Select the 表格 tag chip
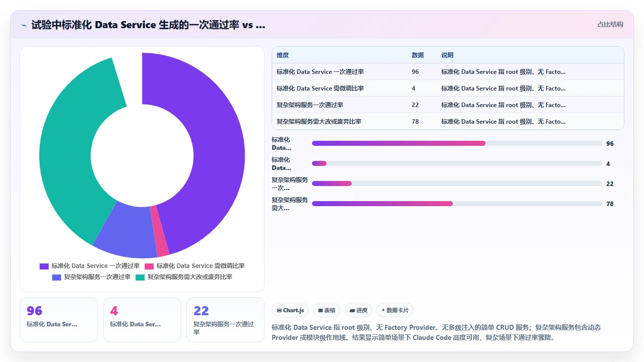The image size is (644, 362). click(327, 310)
